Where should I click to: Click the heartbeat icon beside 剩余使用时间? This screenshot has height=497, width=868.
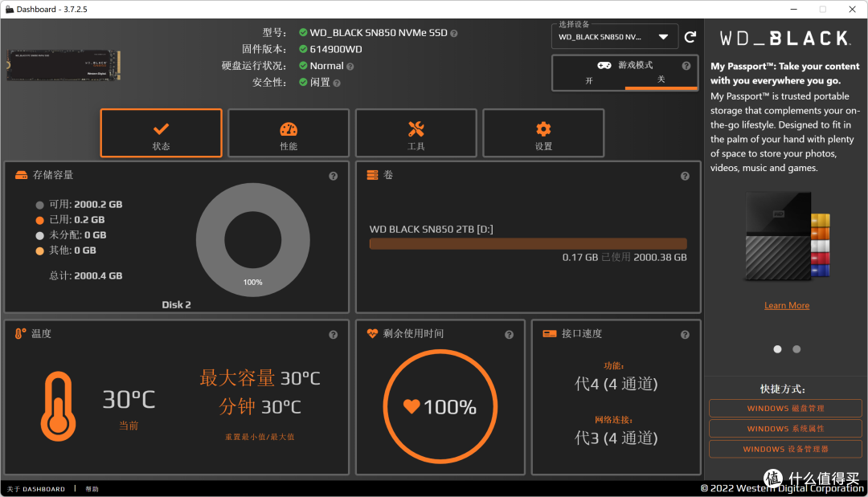(372, 333)
